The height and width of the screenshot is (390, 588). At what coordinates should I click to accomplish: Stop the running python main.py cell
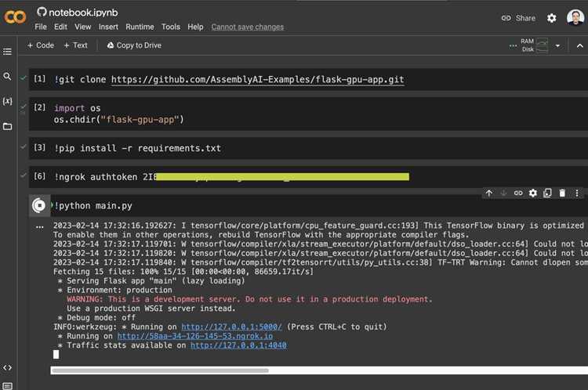(39, 205)
